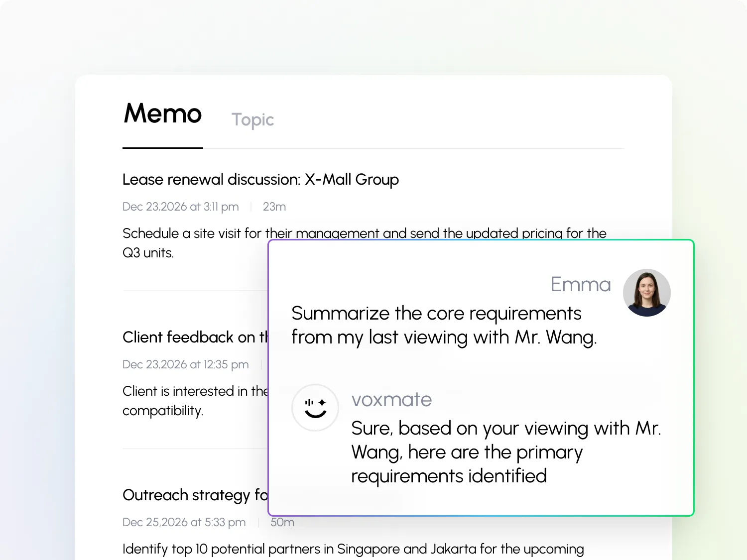Image resolution: width=747 pixels, height=560 pixels.
Task: Open the Topic tab
Action: pos(253,120)
